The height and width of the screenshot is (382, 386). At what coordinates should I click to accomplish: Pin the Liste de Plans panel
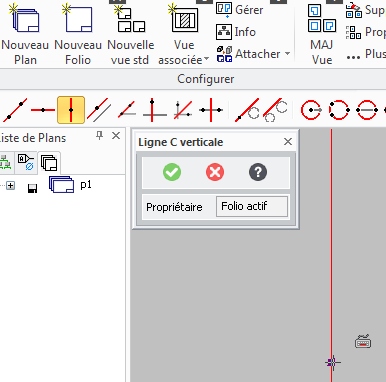pyautogui.click(x=99, y=135)
